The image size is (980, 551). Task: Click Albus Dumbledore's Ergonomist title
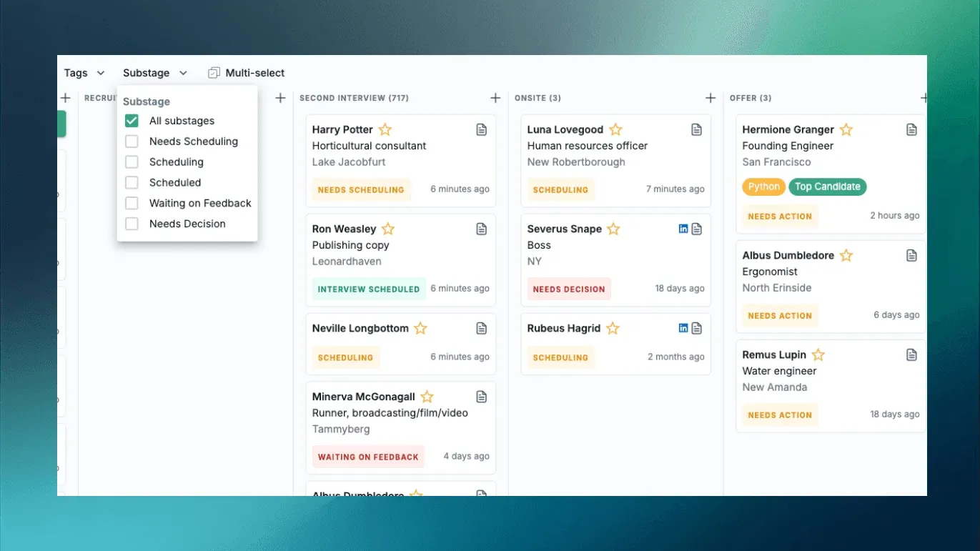770,272
